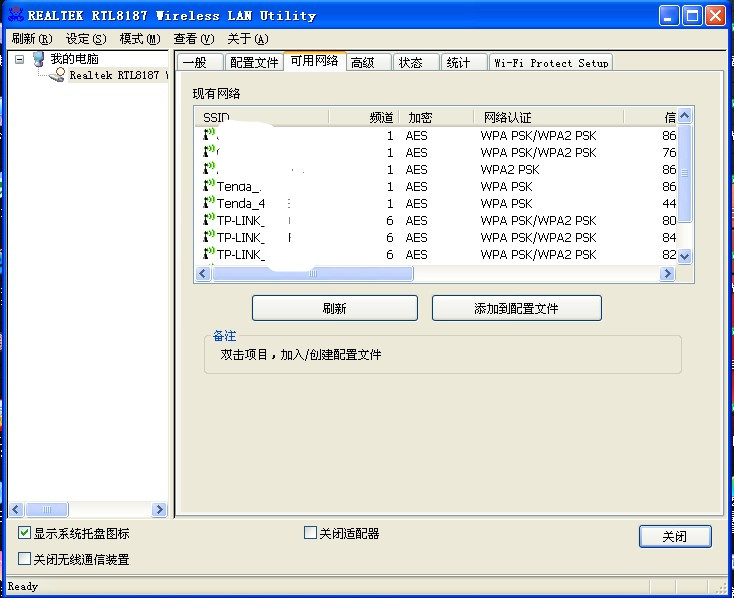Click the signal value 80 cell
The height and width of the screenshot is (598, 734).
coord(669,220)
